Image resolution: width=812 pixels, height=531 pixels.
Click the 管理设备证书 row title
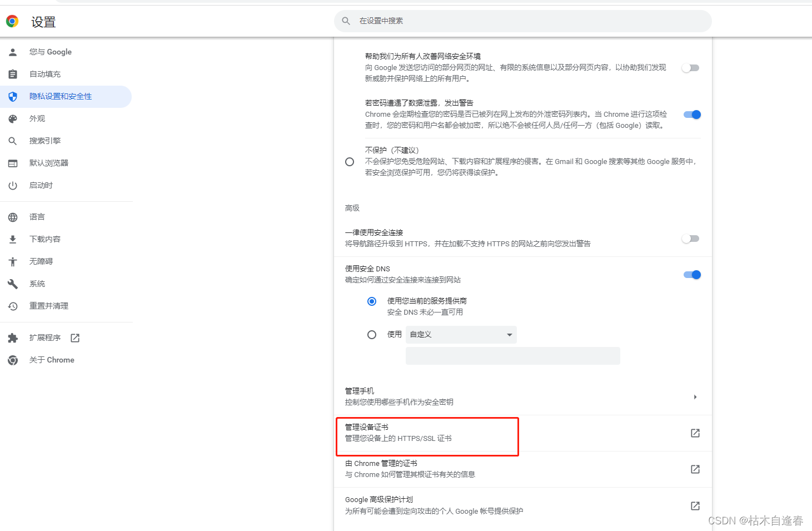(x=367, y=427)
